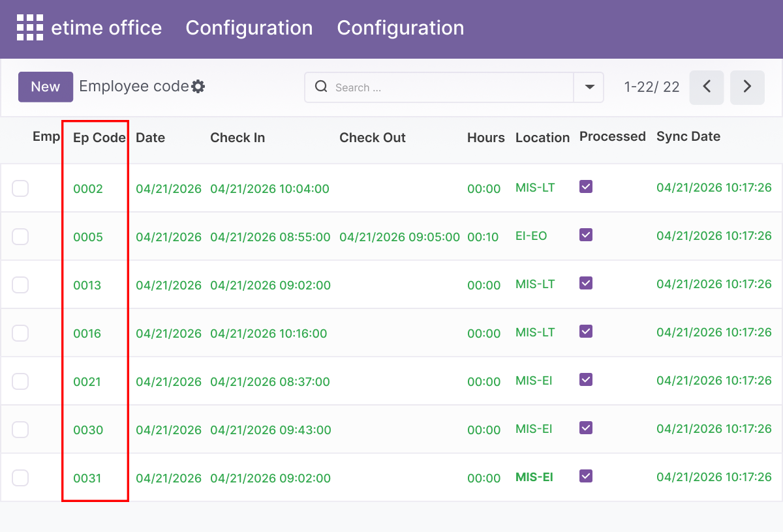Screen dimensions: 783x532
Task: Go to previous page with left arrow
Action: 707,87
